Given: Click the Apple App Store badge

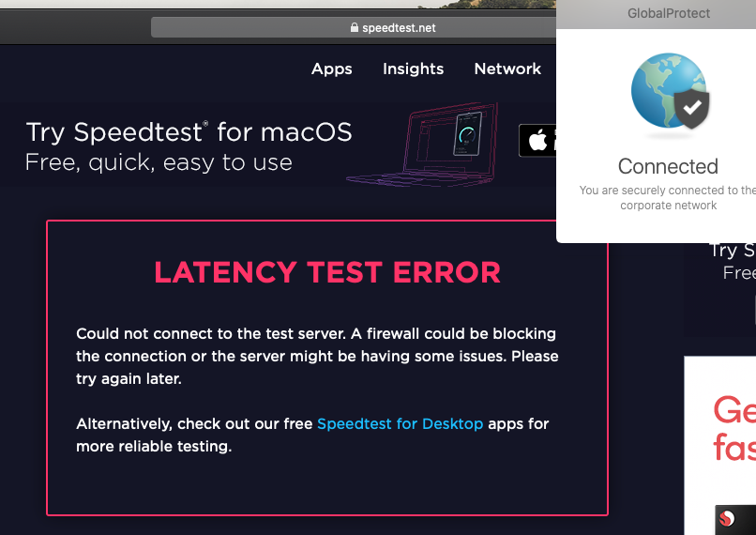Looking at the screenshot, I should [x=537, y=141].
